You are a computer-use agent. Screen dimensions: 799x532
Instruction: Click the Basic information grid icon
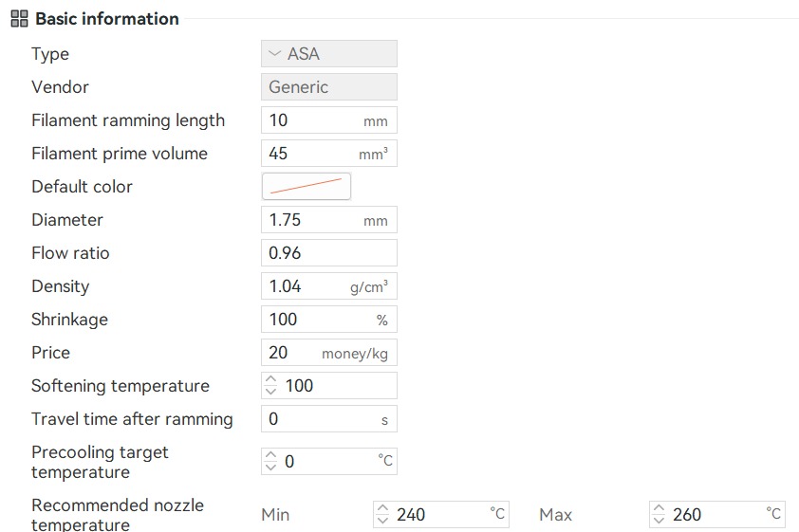click(x=19, y=19)
